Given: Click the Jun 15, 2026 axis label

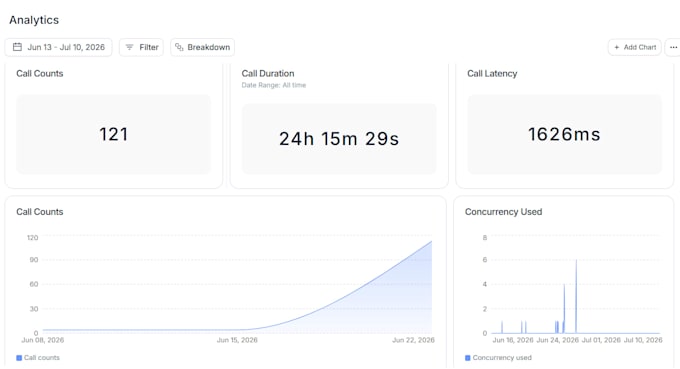Looking at the screenshot, I should (237, 340).
